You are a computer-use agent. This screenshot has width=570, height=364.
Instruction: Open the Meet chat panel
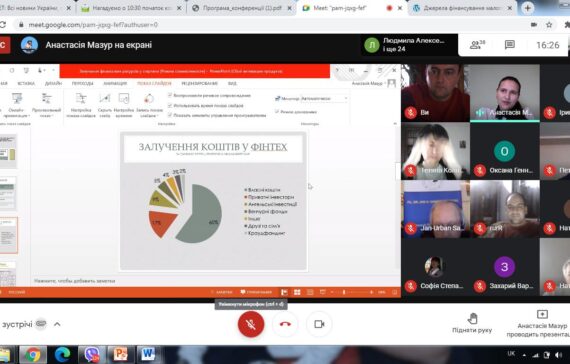click(x=510, y=45)
